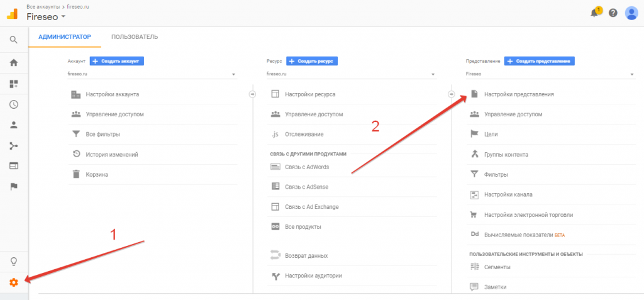Open search via the magnifier icon
Screen dimensions: 644x300
point(13,40)
